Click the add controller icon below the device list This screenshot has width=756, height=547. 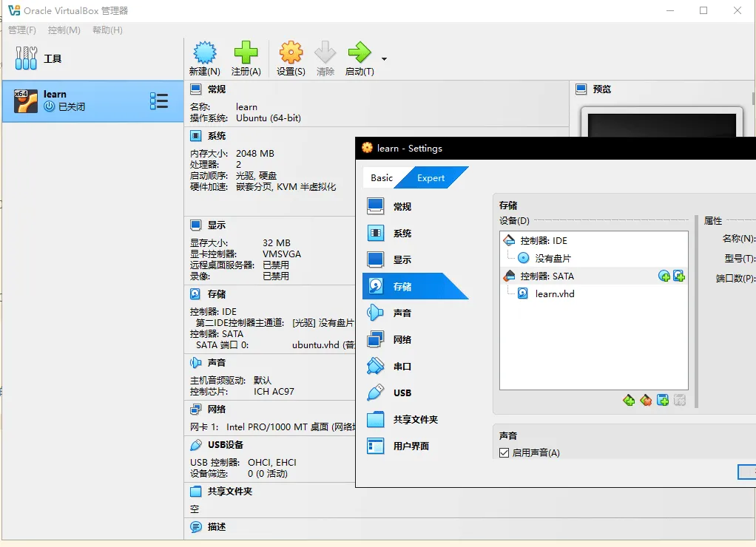(629, 400)
